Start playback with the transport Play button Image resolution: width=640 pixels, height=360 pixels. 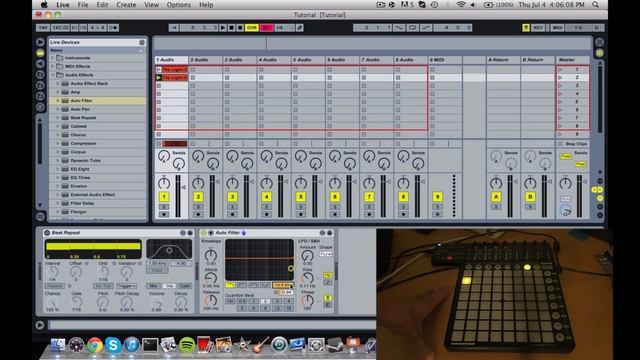point(223,28)
